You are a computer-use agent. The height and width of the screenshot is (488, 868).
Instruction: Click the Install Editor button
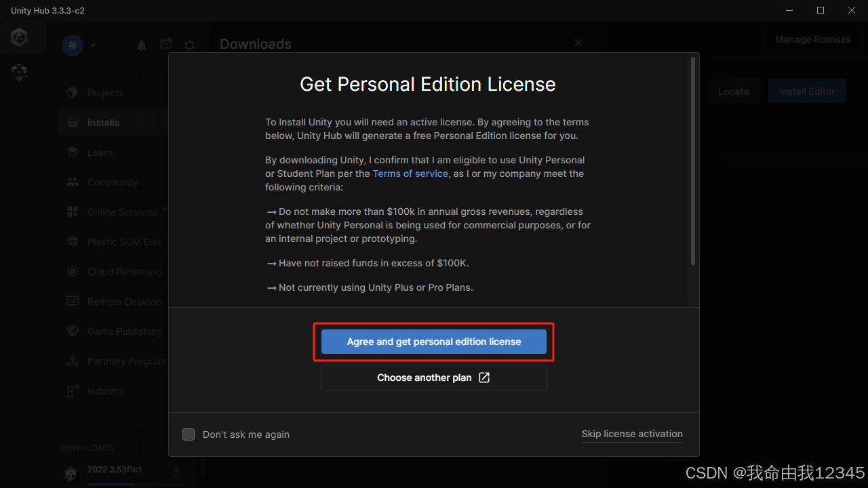[807, 91]
